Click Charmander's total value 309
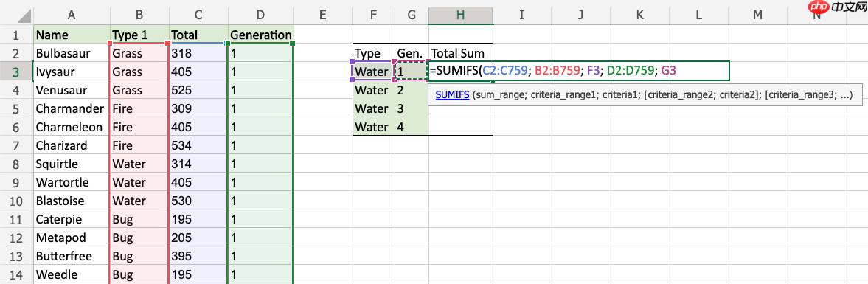Screen dimensions: 868x284 point(198,108)
